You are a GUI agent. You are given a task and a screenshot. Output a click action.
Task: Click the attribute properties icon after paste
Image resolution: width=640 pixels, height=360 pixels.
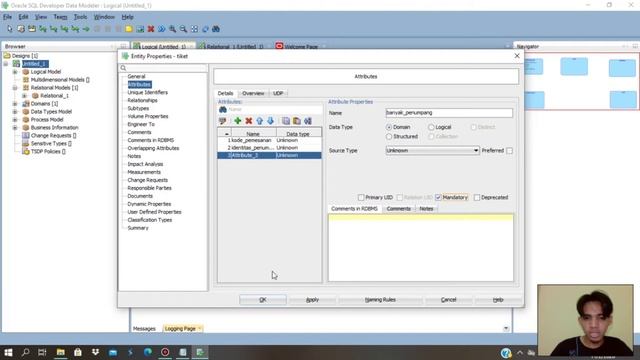[308, 121]
